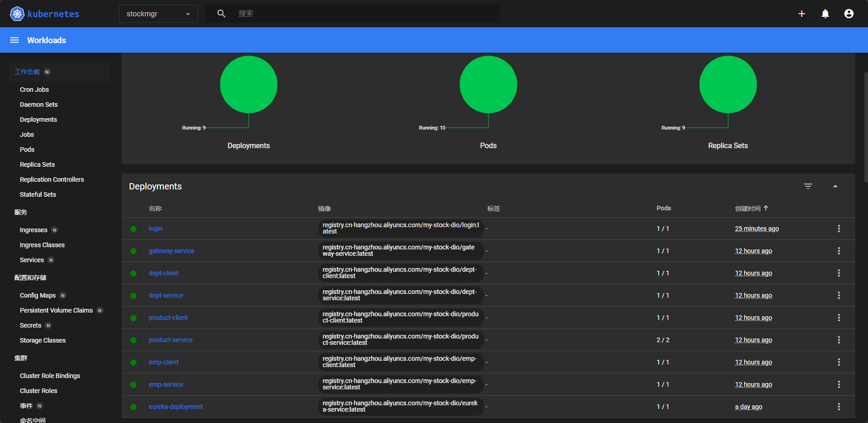
Task: Click the Pods running status pie chart
Action: 488,85
